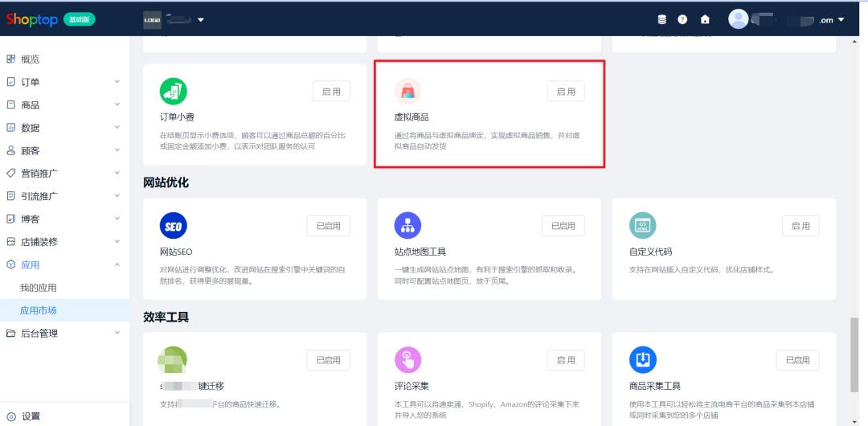The height and width of the screenshot is (426, 868).
Task: Expand the 顾客 menu chevron
Action: pyautogui.click(x=117, y=150)
